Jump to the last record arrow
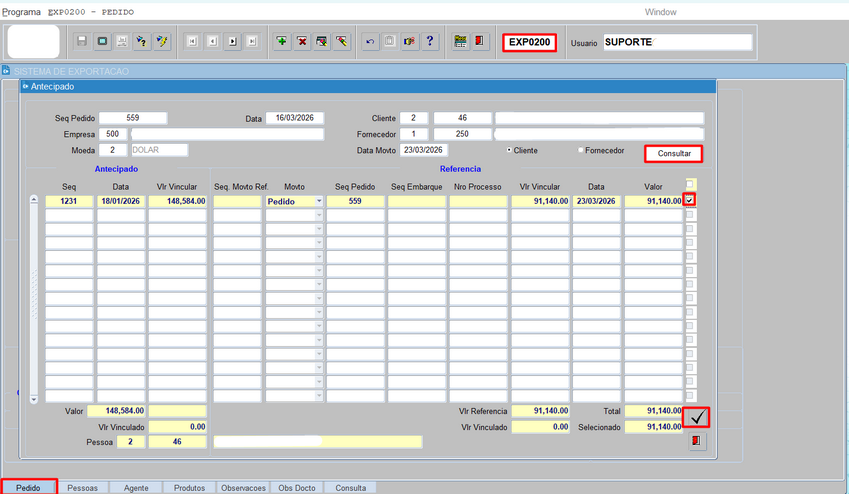The width and height of the screenshot is (849, 494). 252,42
